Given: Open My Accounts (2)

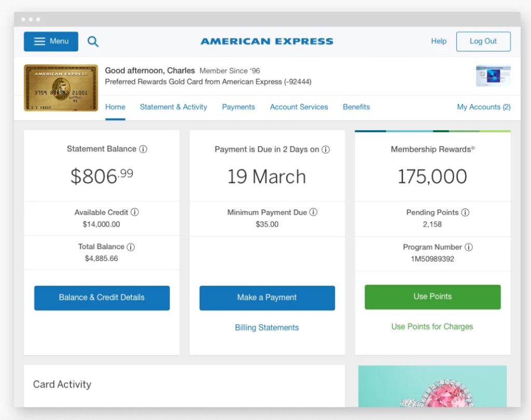Looking at the screenshot, I should click(x=483, y=107).
